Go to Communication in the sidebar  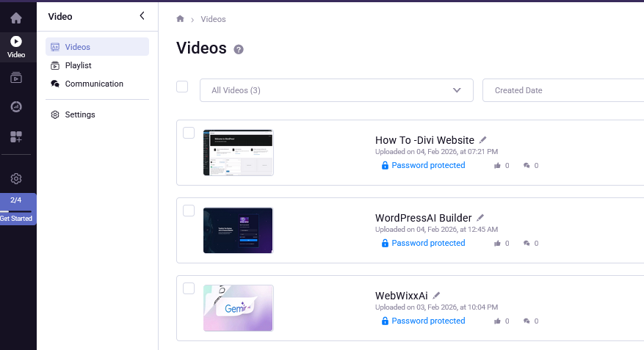pos(93,84)
